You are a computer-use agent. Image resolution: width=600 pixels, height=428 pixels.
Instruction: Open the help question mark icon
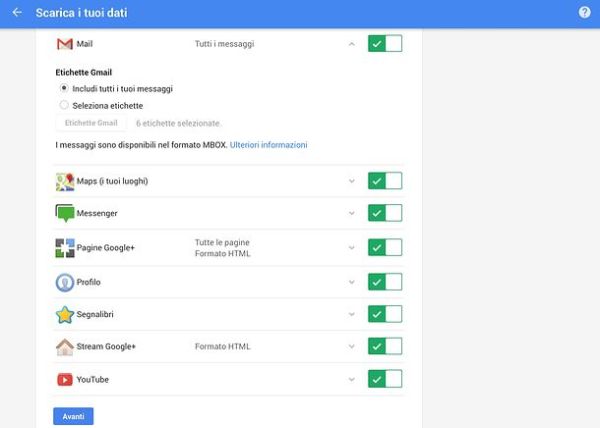584,13
